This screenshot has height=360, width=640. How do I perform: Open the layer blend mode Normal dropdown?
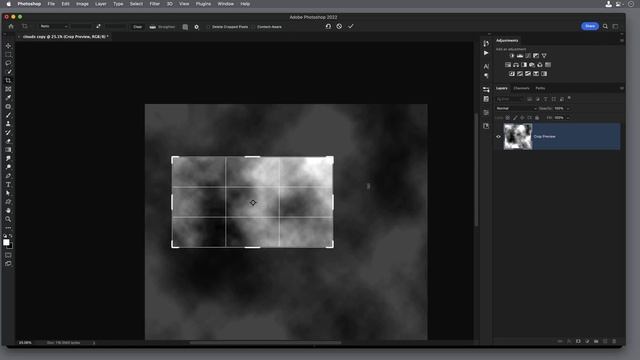[516, 109]
